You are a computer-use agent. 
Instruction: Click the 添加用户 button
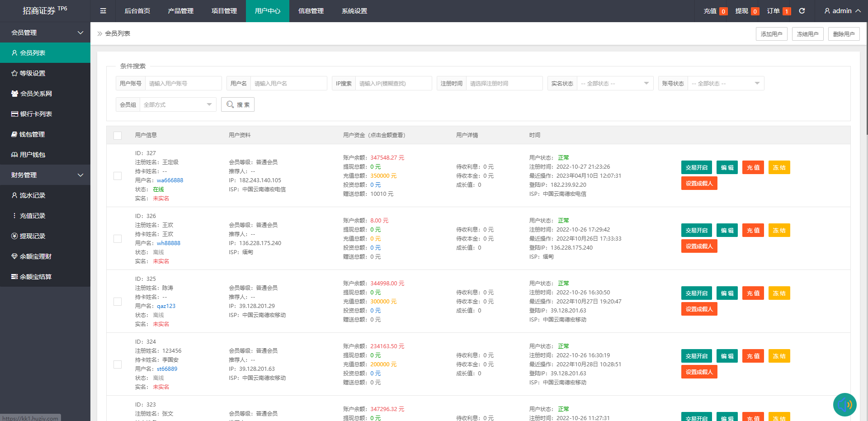pyautogui.click(x=771, y=34)
